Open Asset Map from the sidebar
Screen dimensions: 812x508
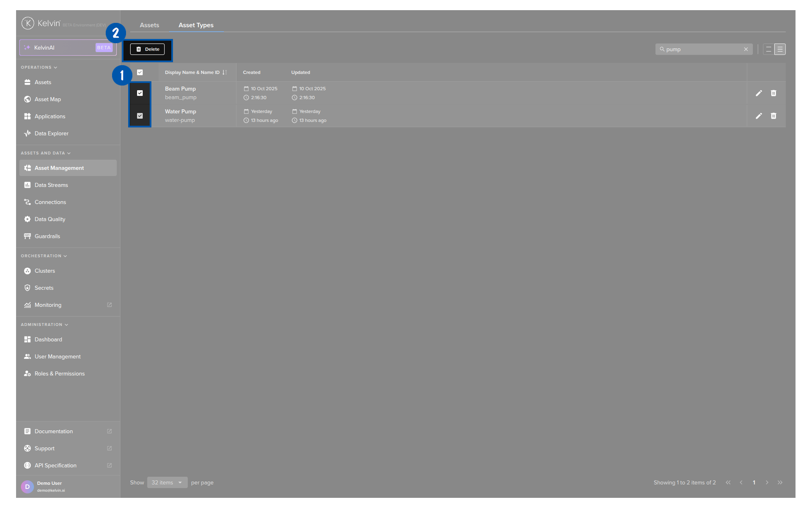(x=47, y=99)
